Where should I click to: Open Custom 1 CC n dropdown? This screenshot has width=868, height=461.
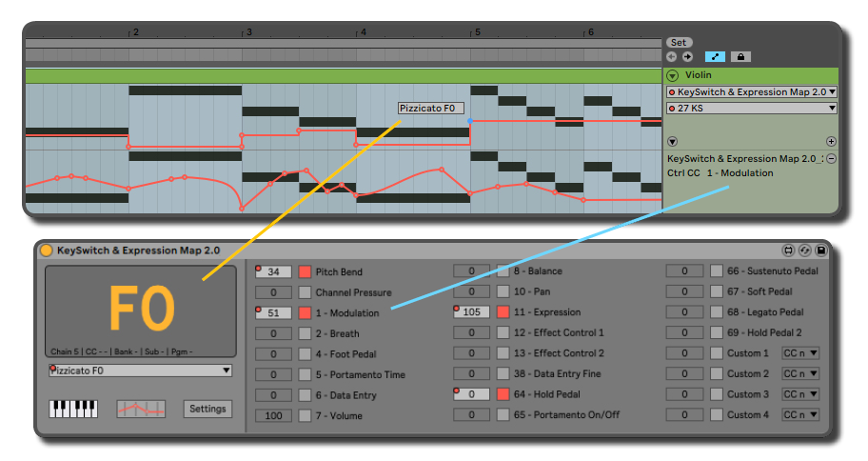[x=800, y=353]
